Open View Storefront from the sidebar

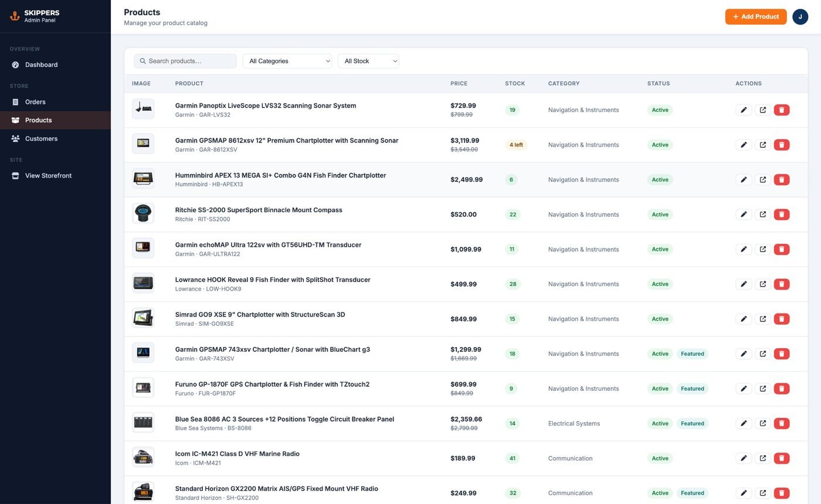[x=55, y=176]
